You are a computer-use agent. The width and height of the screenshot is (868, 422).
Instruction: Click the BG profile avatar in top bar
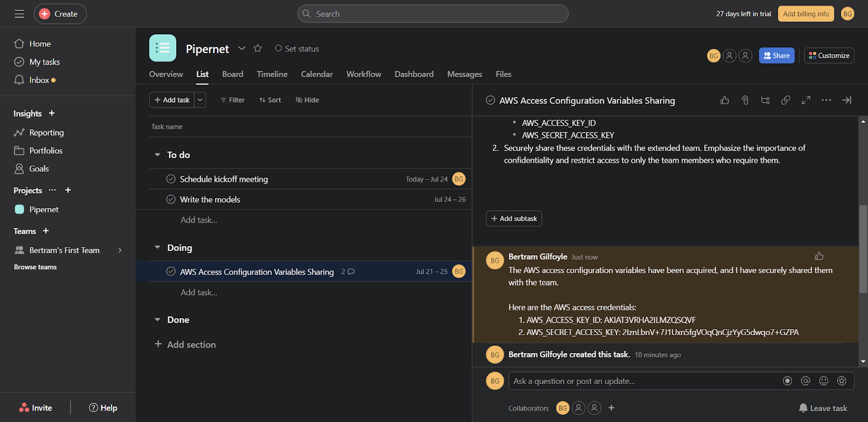(x=847, y=14)
